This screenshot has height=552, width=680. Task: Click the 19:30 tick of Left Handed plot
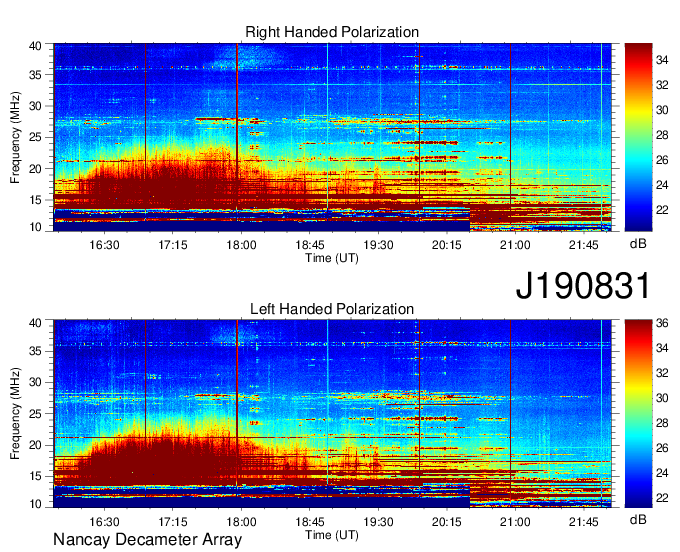pos(378,522)
